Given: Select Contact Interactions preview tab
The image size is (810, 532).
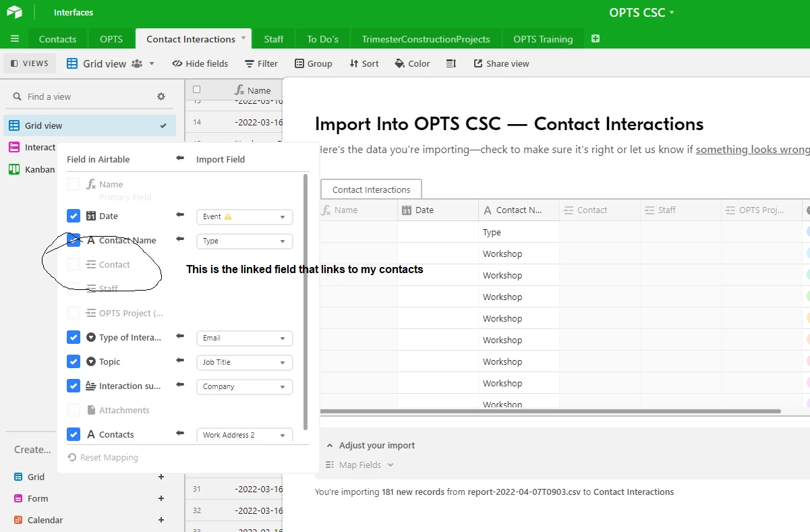Looking at the screenshot, I should 372,189.
